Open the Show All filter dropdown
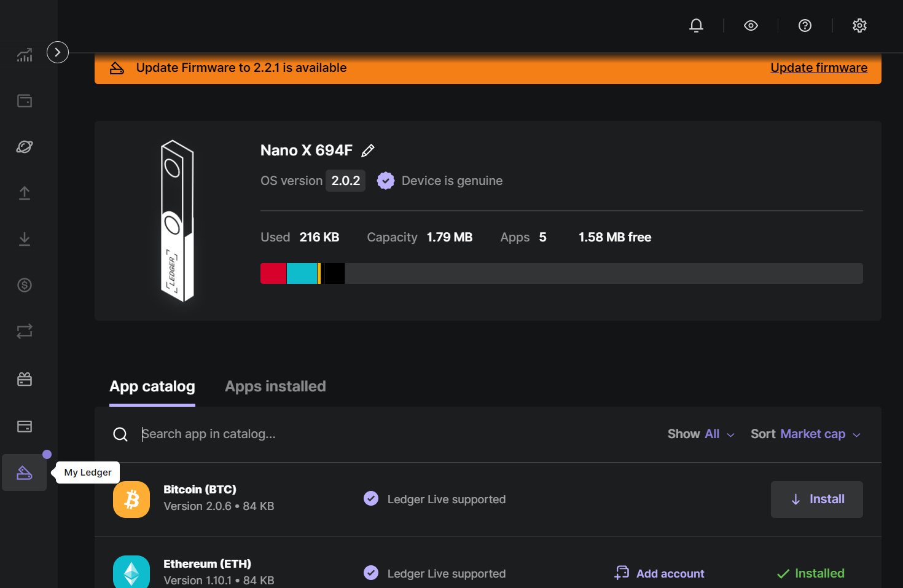Screen dimensions: 903x588 coord(701,434)
